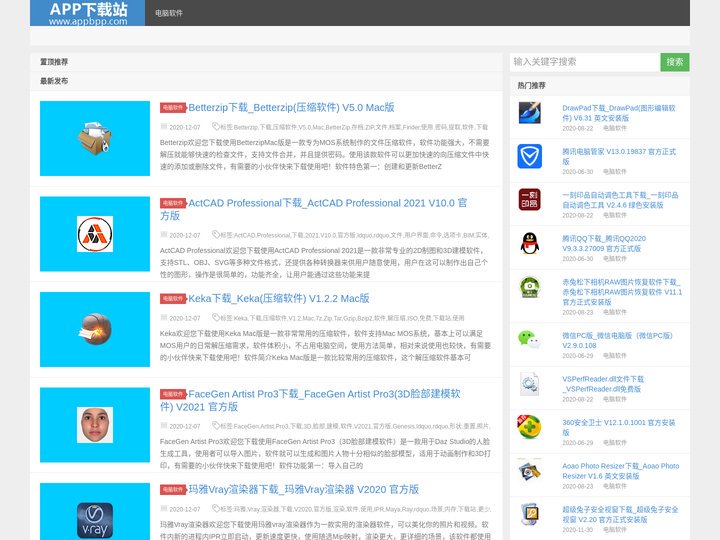Image resolution: width=720 pixels, height=540 pixels.
Task: Click the green 搜索 button
Action: 675,62
